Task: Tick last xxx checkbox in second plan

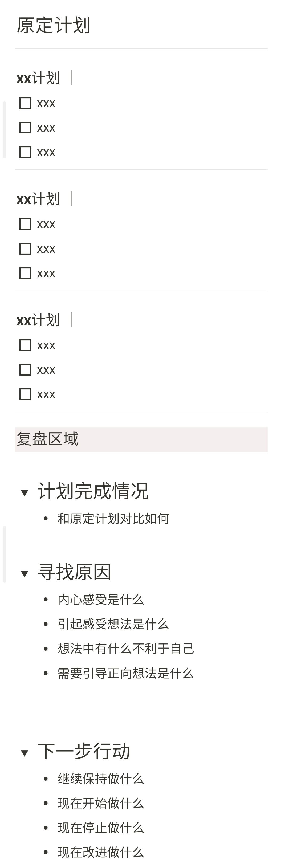Action: (x=25, y=273)
